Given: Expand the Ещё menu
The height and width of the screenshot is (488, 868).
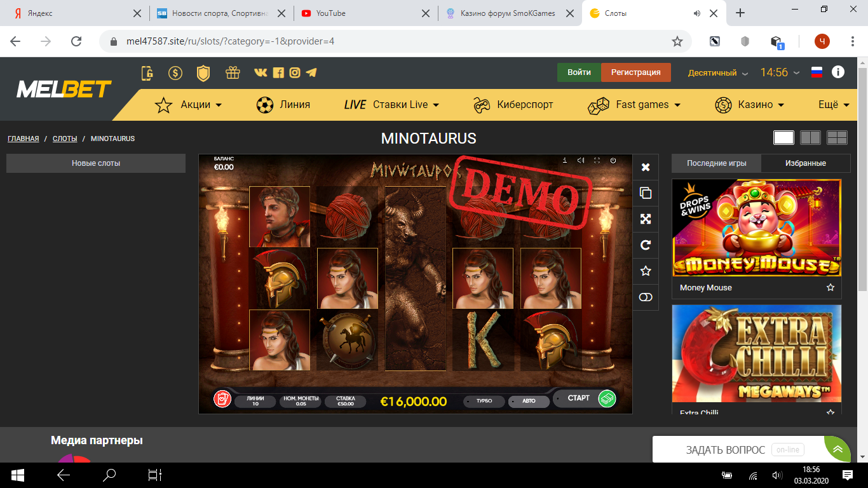Looking at the screenshot, I should 833,105.
